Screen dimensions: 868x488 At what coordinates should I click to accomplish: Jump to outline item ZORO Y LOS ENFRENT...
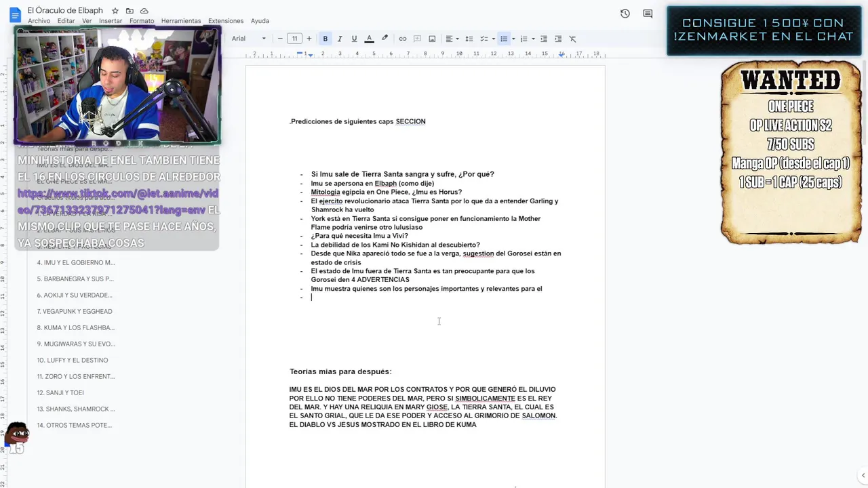(76, 376)
